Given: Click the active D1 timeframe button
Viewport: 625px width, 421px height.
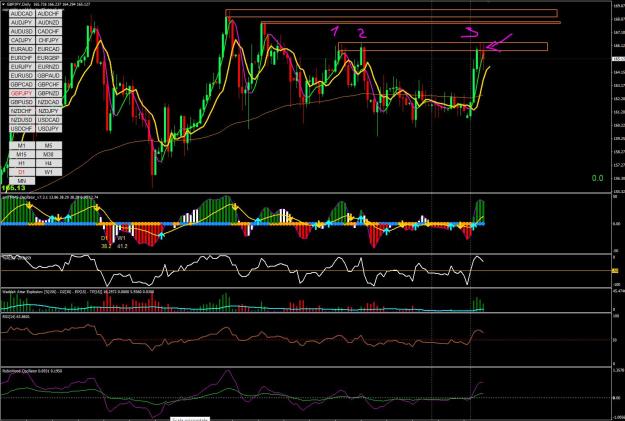Looking at the screenshot, I should (x=22, y=172).
